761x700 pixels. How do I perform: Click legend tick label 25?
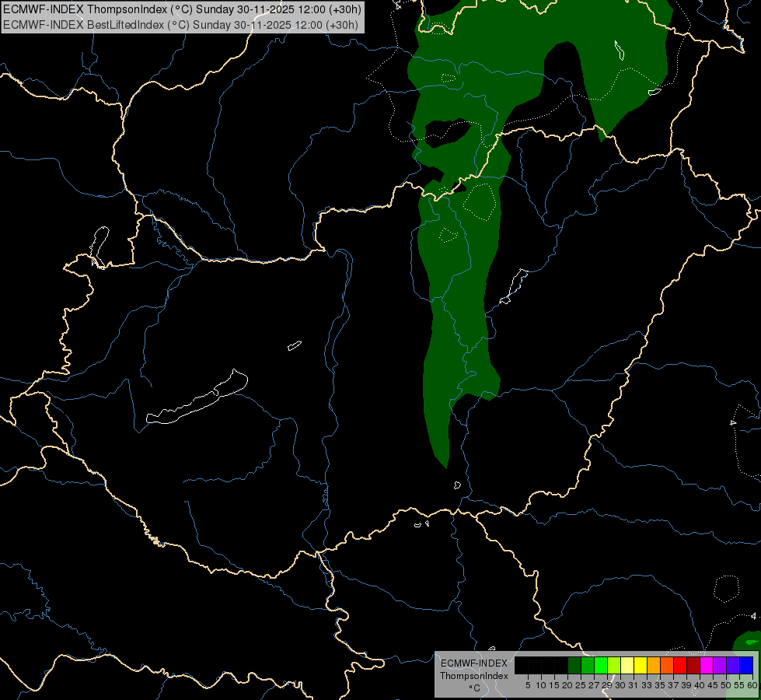[x=581, y=685]
